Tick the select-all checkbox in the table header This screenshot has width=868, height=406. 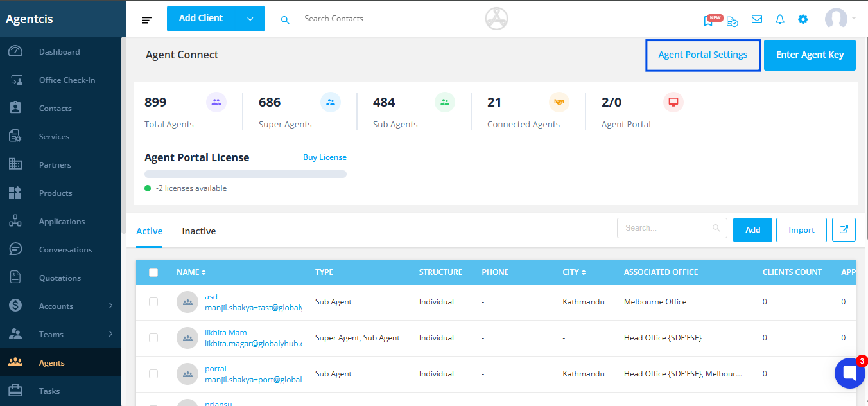click(x=153, y=272)
